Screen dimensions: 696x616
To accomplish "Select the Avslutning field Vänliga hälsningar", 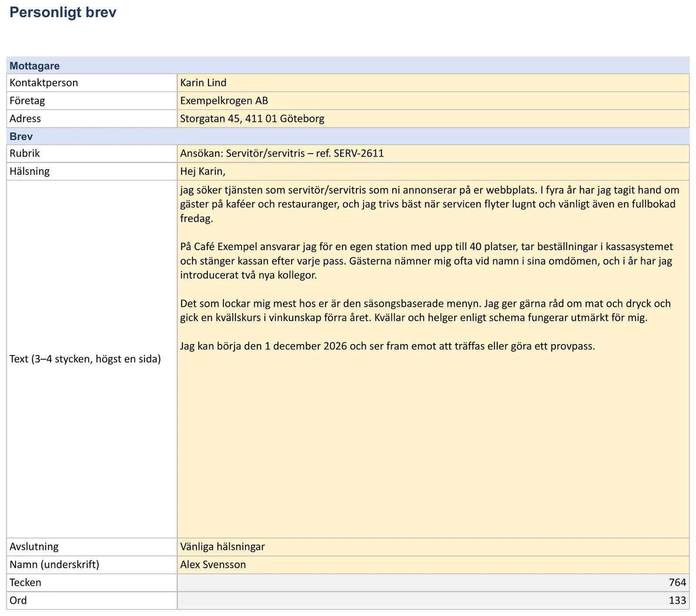I will [x=433, y=547].
